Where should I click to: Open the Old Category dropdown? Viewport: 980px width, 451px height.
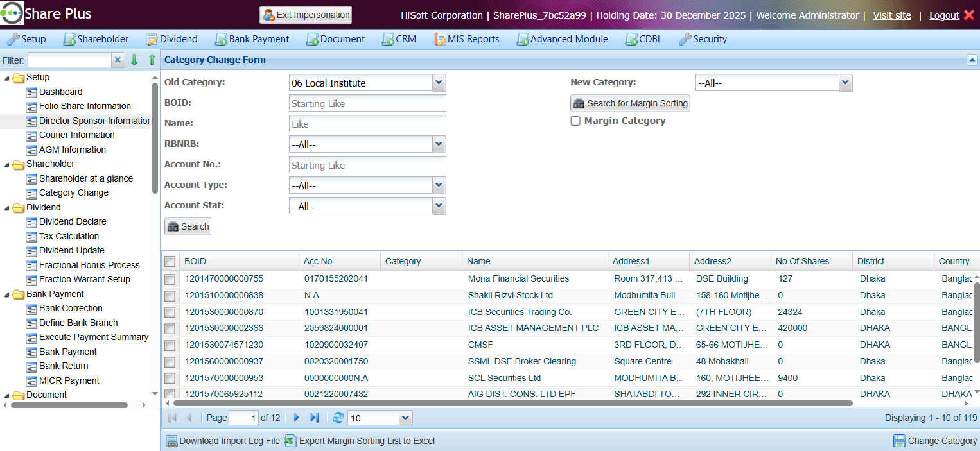point(439,83)
